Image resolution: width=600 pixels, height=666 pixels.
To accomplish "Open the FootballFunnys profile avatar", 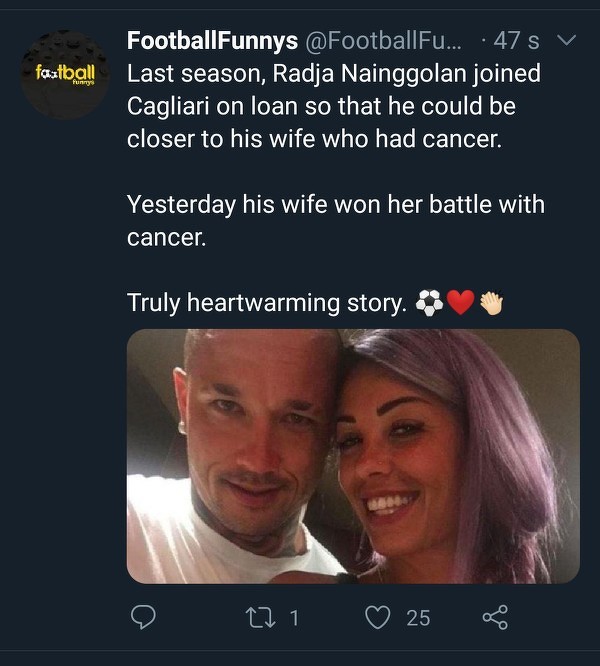I will 65,75.
